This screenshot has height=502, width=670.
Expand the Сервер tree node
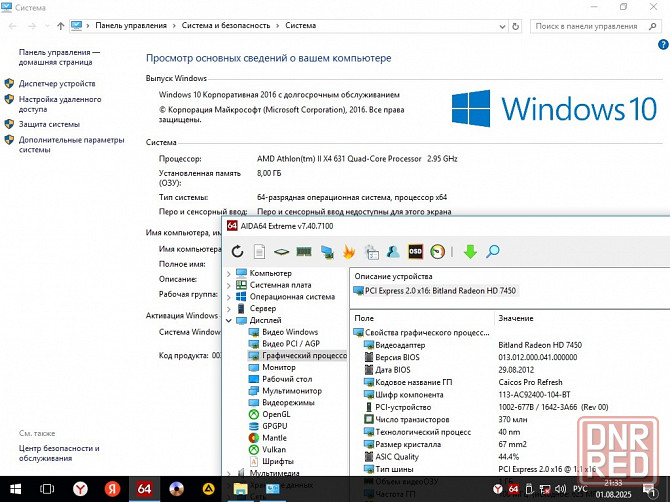tap(229, 308)
